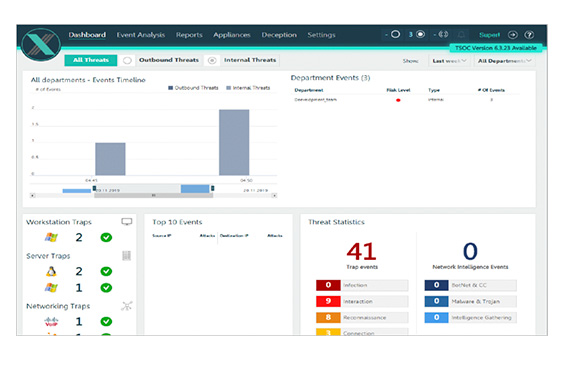This screenshot has width=565, height=379.
Task: Click the Reconnaissance statistic row showing 8
Action: tap(362, 317)
